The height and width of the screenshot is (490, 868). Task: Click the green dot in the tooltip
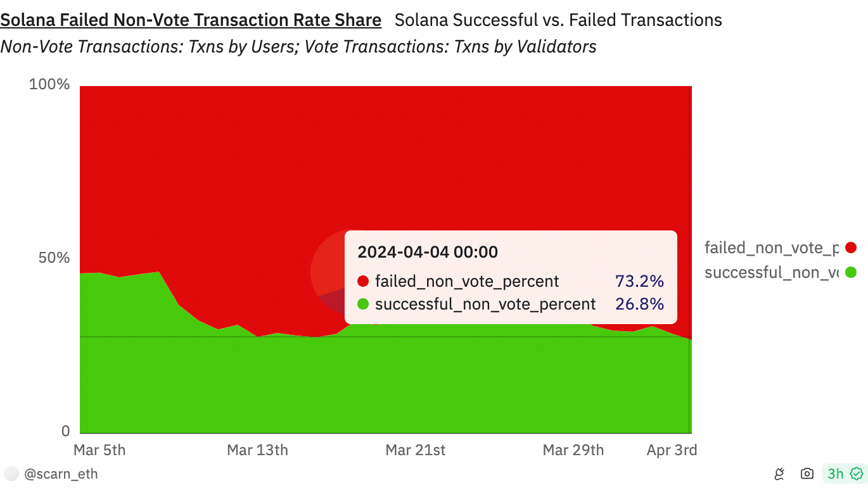363,304
